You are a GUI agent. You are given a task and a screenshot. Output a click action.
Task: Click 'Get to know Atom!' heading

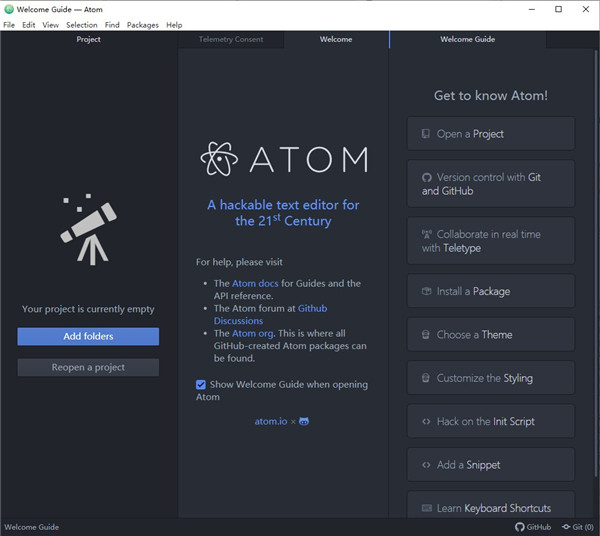click(x=491, y=95)
